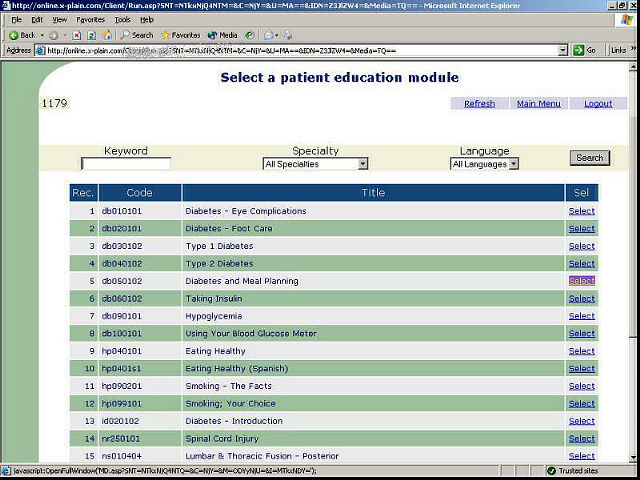Click the Home icon in browser toolbar
The image size is (640, 480).
click(x=108, y=35)
